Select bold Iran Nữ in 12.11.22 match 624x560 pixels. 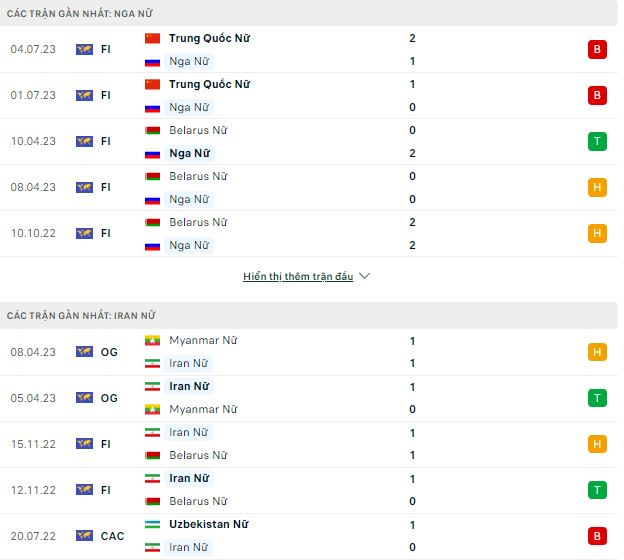188,478
